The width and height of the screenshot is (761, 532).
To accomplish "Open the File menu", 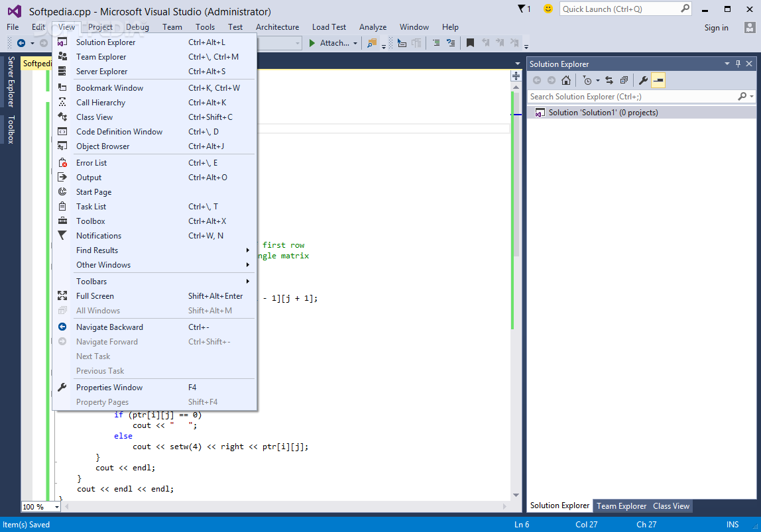I will click(13, 27).
